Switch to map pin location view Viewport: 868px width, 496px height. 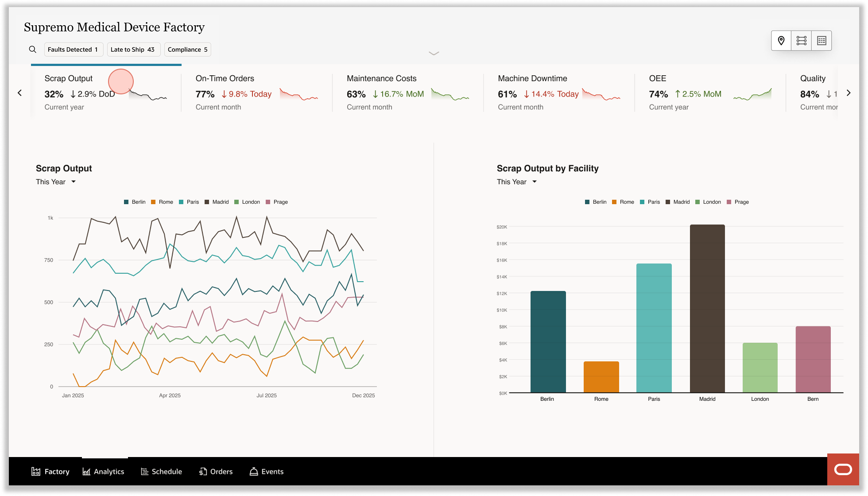point(781,41)
